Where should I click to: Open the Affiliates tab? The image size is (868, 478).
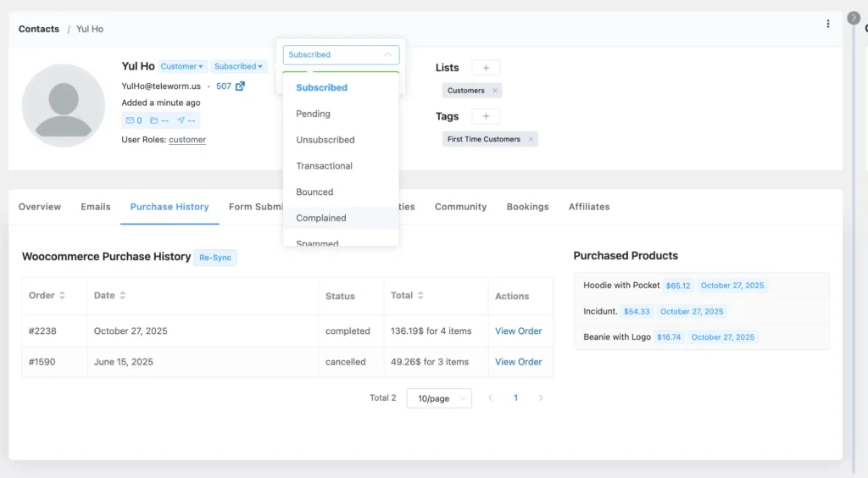tap(589, 207)
